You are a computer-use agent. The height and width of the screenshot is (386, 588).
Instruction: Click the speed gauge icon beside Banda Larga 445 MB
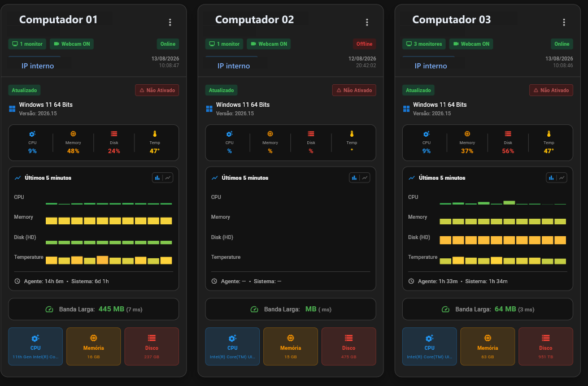point(50,310)
